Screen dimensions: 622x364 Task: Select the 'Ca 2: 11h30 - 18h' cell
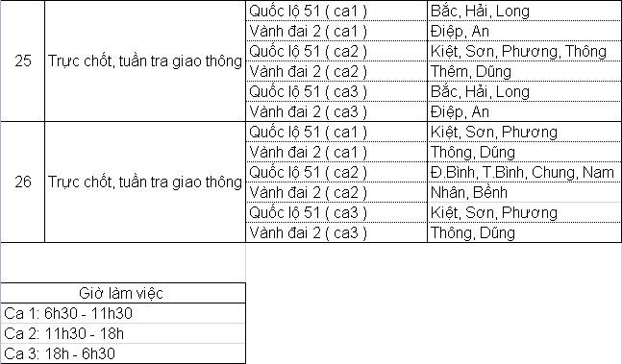click(123, 333)
